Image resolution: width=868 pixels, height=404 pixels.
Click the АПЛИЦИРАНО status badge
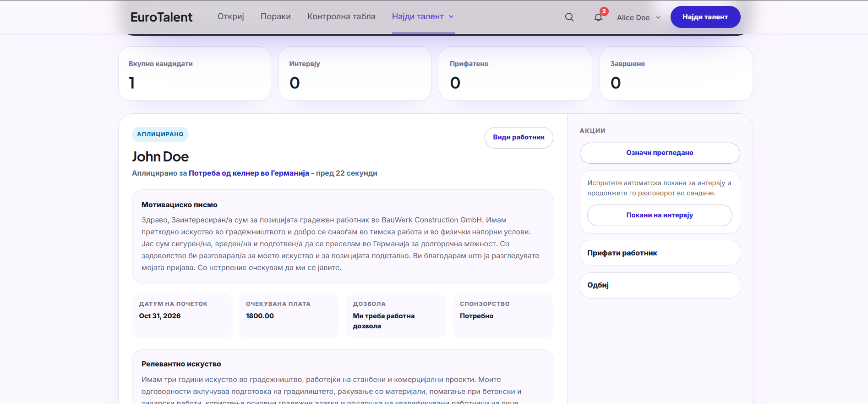[x=160, y=134]
